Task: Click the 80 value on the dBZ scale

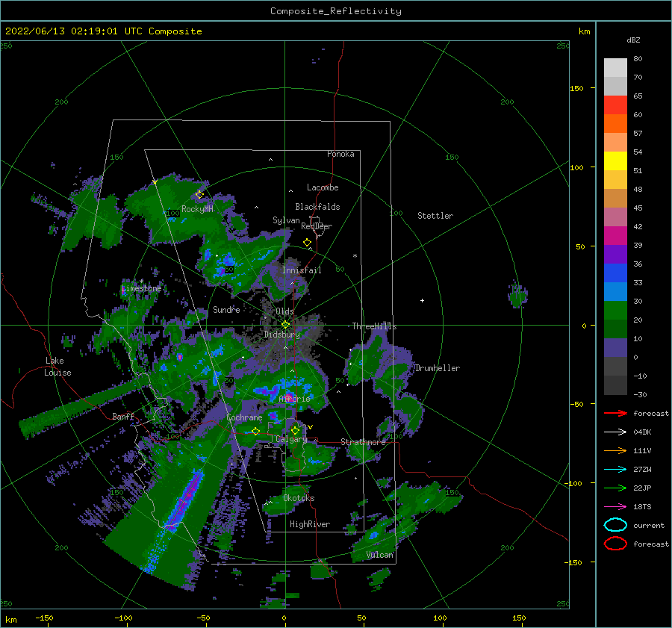Action: tap(638, 59)
